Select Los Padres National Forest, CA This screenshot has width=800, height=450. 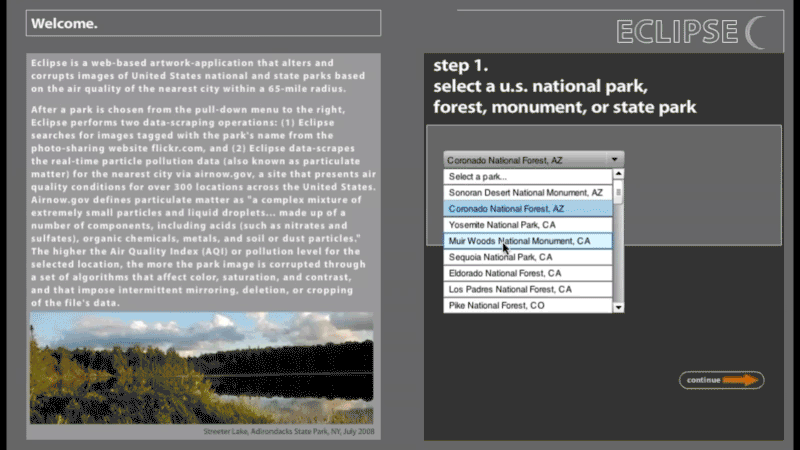click(x=528, y=289)
